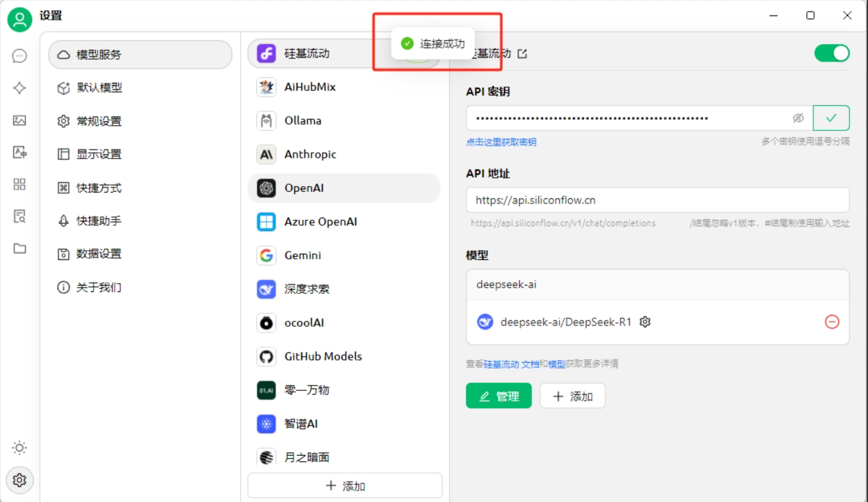Viewport: 868px width, 502px height.
Task: Select Azure OpenAI provider name text
Action: pyautogui.click(x=321, y=221)
